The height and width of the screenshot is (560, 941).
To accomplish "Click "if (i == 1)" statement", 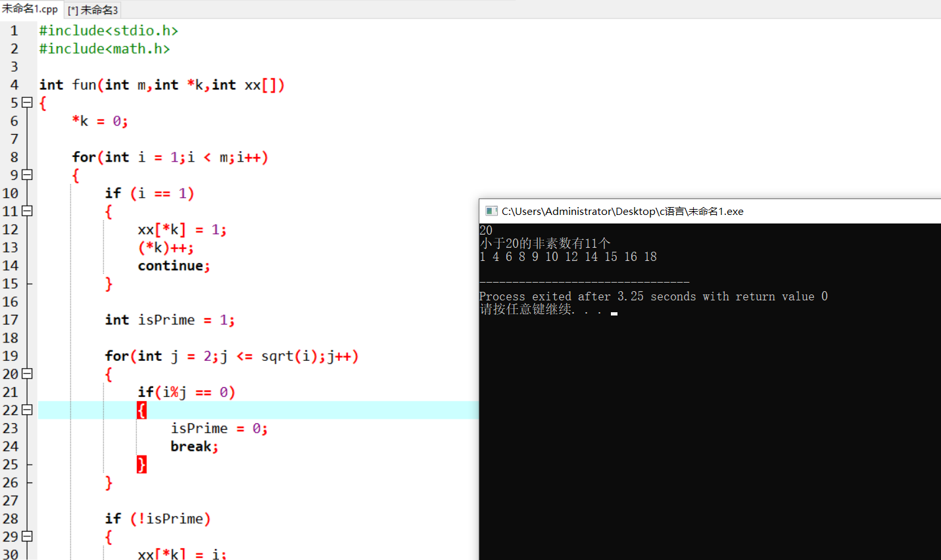I will click(x=150, y=193).
